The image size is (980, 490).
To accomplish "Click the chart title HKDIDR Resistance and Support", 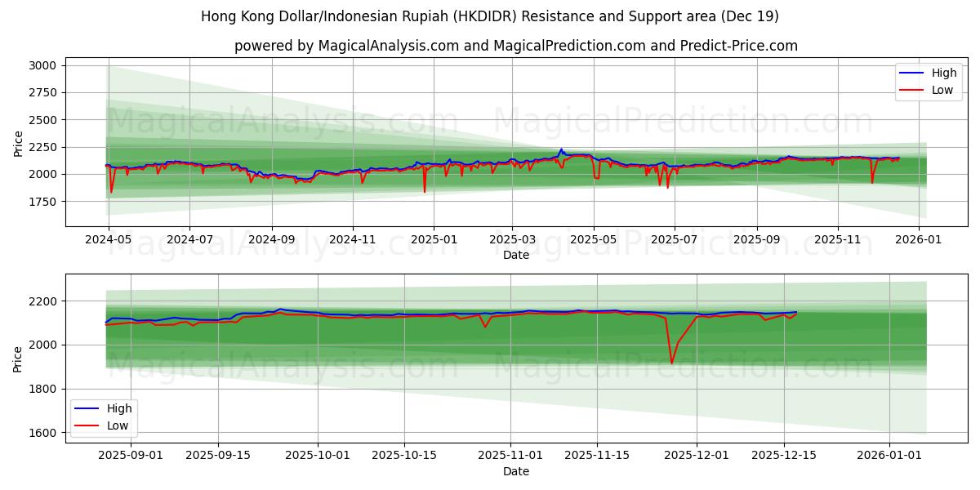I will [490, 16].
